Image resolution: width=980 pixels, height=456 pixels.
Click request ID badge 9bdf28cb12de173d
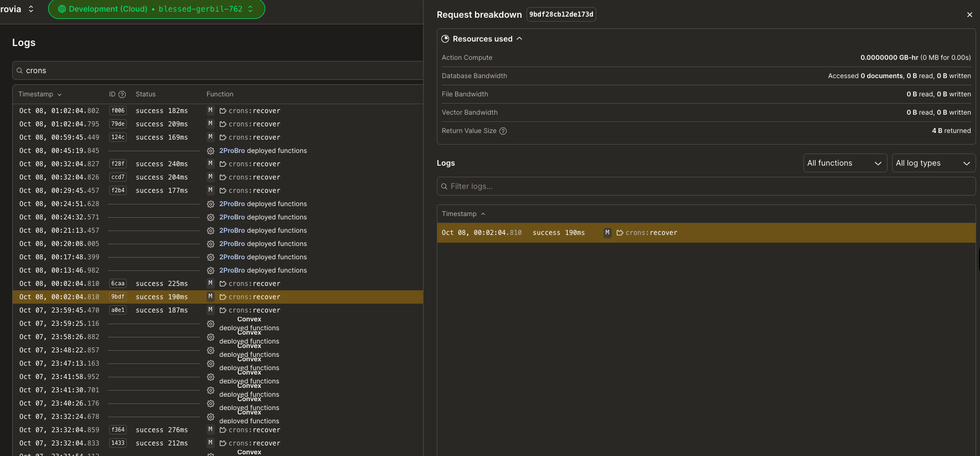pyautogui.click(x=561, y=15)
